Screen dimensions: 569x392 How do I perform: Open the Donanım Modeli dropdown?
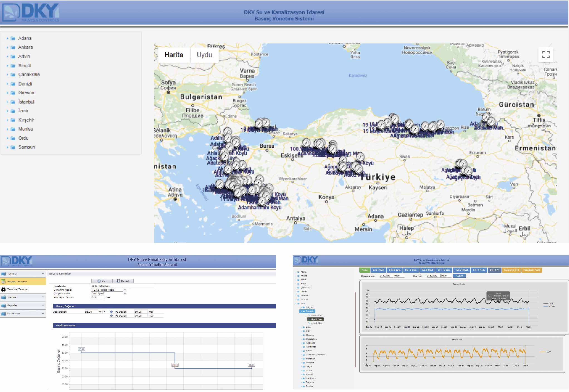tap(125, 290)
